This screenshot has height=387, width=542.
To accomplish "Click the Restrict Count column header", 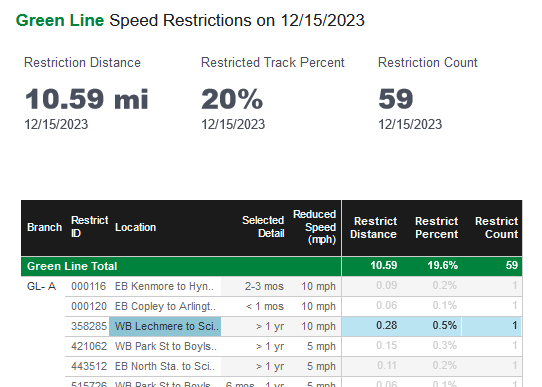I will (496, 228).
